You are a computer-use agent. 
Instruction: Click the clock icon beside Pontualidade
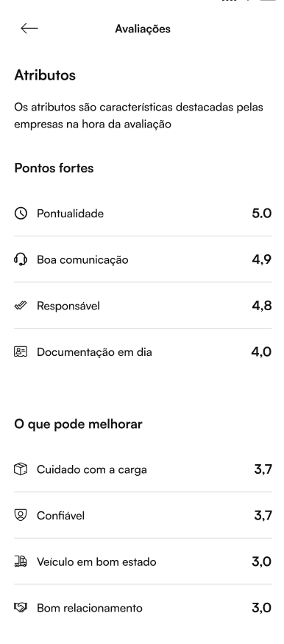21,214
